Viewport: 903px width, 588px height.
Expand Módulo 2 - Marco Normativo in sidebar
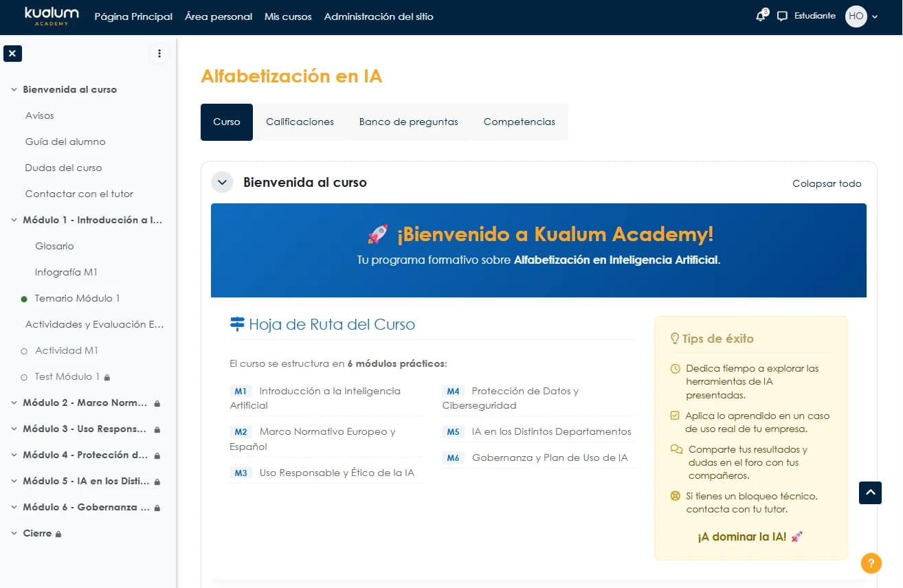pyautogui.click(x=14, y=403)
